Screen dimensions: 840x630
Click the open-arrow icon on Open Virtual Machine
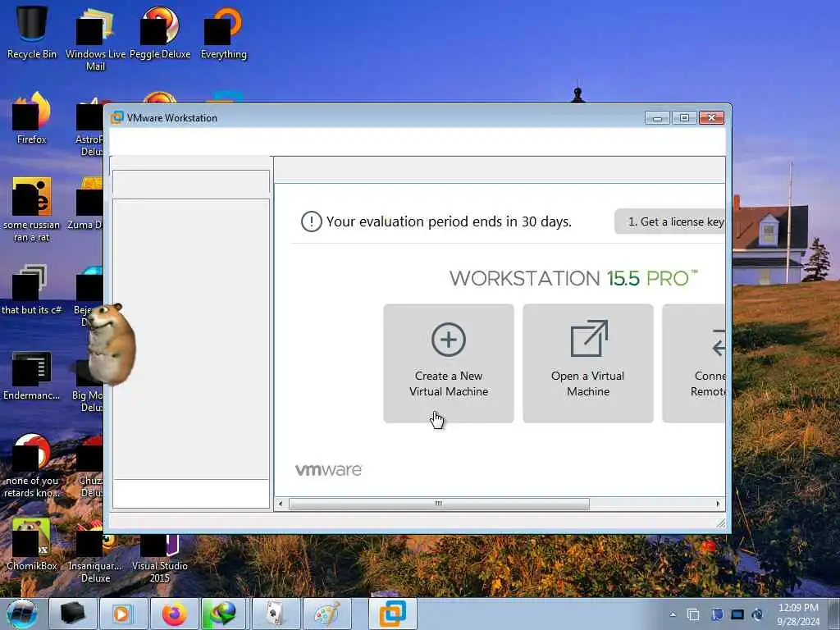(x=589, y=338)
